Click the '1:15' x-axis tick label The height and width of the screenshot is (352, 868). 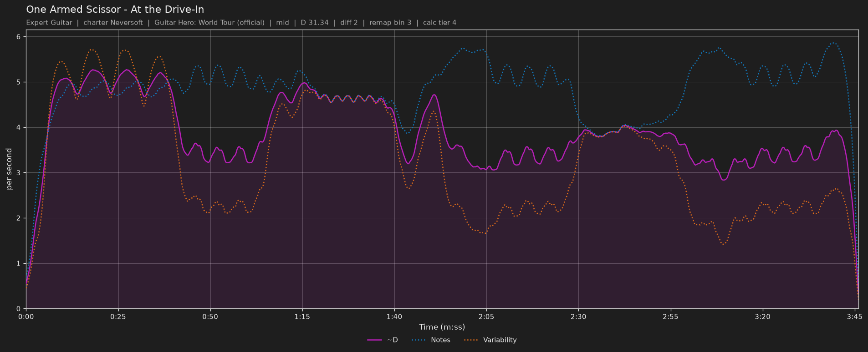click(302, 317)
